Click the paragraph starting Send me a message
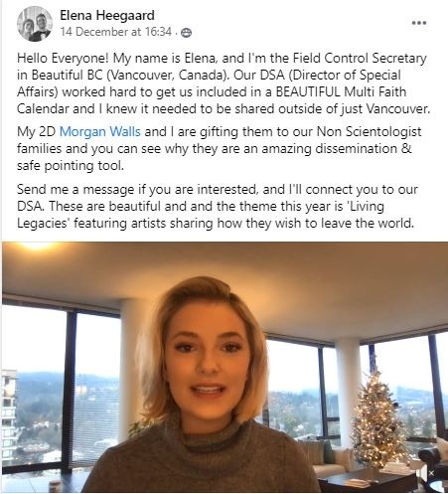The height and width of the screenshot is (494, 448). point(217,206)
